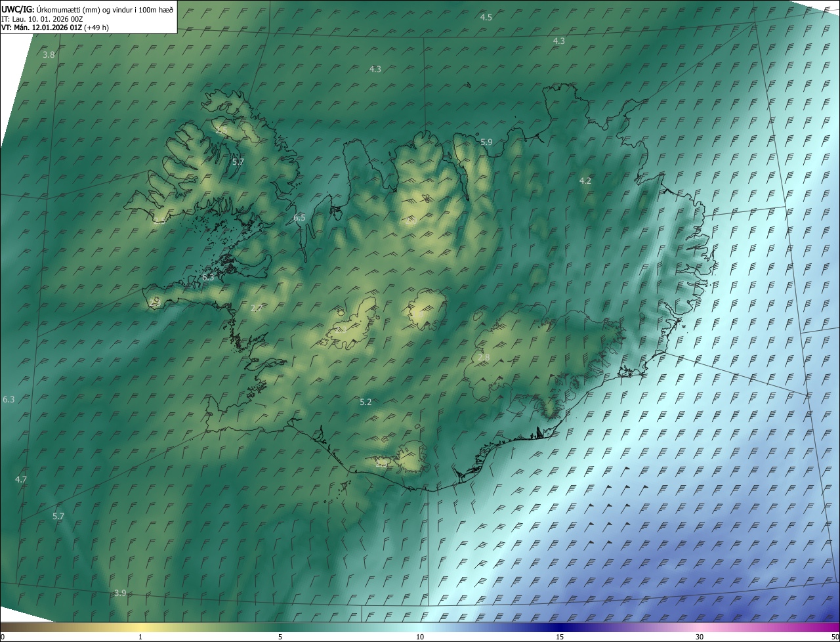Click the 4.7 value label over the sea
The height and width of the screenshot is (642, 840).
[x=21, y=480]
